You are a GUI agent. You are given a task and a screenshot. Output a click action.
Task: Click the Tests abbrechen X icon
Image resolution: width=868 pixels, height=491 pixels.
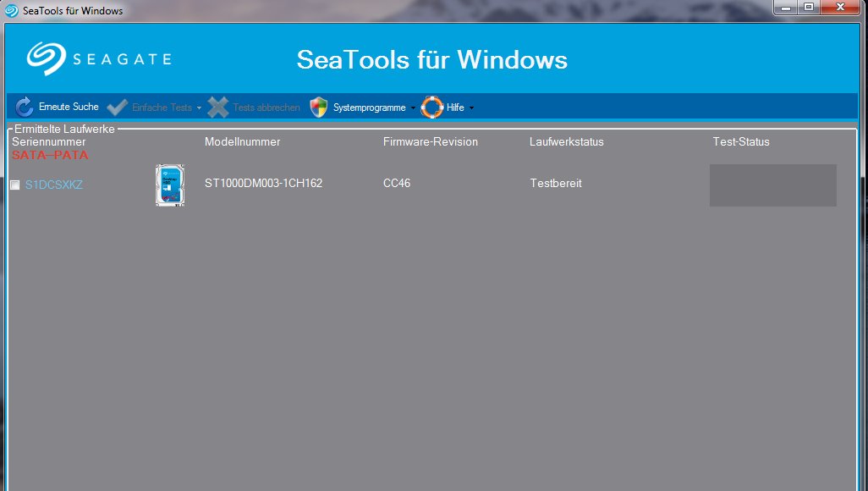point(217,108)
